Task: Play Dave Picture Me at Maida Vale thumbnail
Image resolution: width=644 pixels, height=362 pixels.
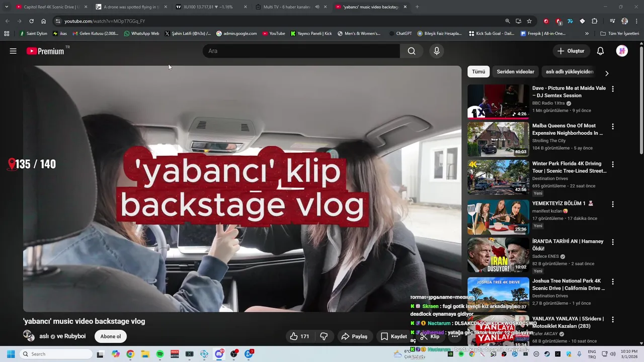Action: [498, 101]
